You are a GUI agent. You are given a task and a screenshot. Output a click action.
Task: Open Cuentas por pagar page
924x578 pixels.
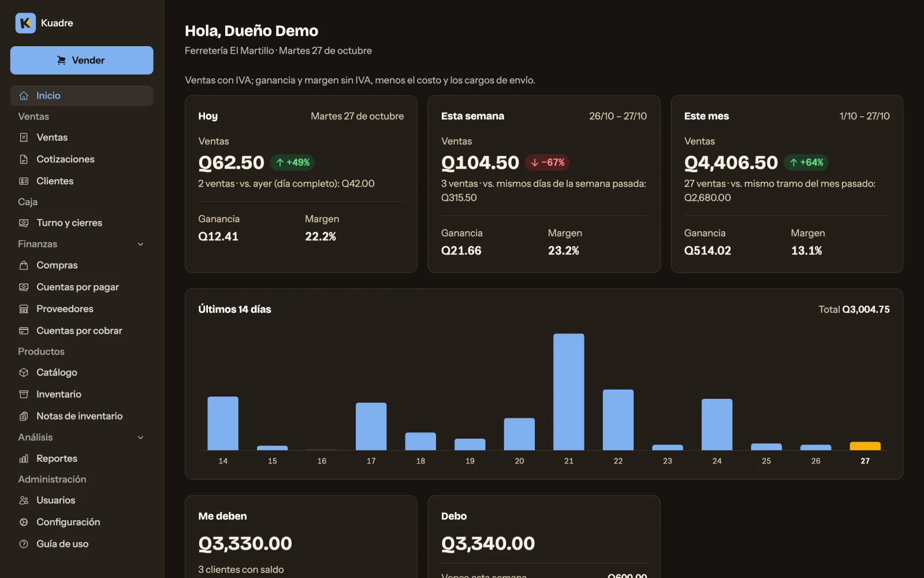coord(81,287)
